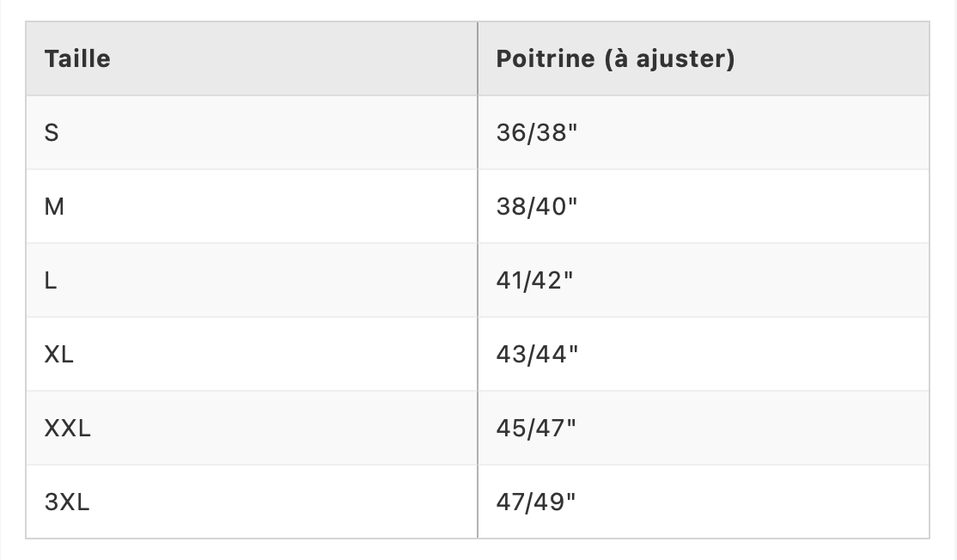Screen dimensions: 957x560
Task: Select the S size cell
Action: (x=52, y=133)
